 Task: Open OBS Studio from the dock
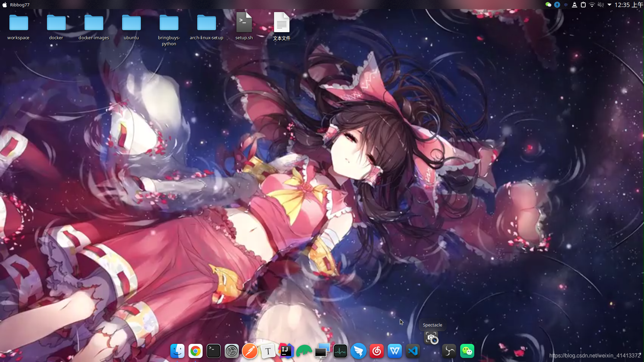[x=449, y=351]
